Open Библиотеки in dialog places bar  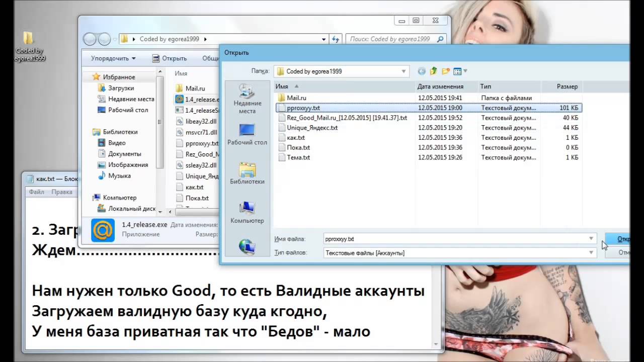coord(247,173)
